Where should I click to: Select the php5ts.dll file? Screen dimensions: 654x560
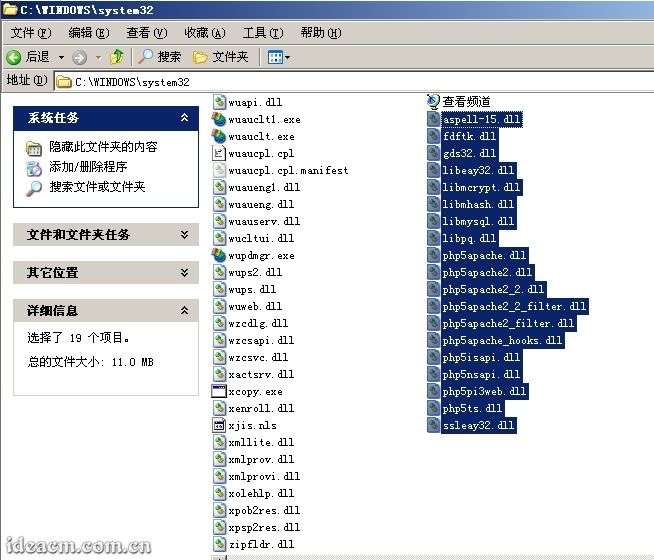pyautogui.click(x=472, y=408)
